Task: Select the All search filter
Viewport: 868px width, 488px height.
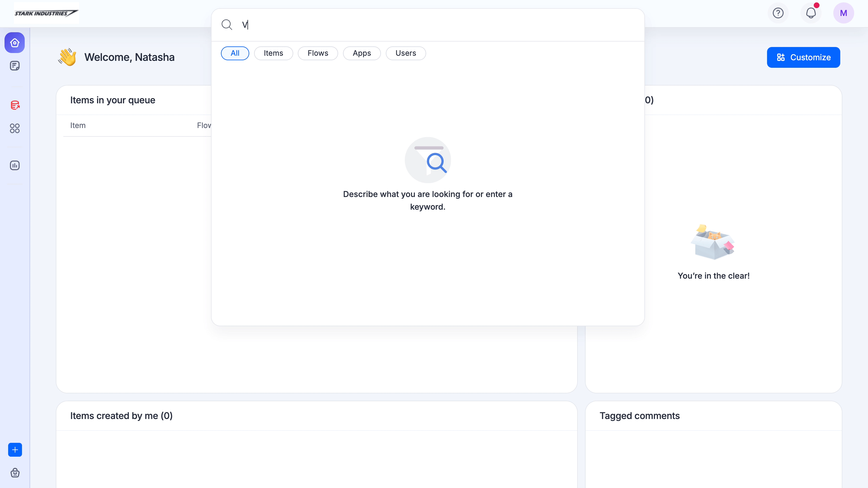Action: pos(235,53)
